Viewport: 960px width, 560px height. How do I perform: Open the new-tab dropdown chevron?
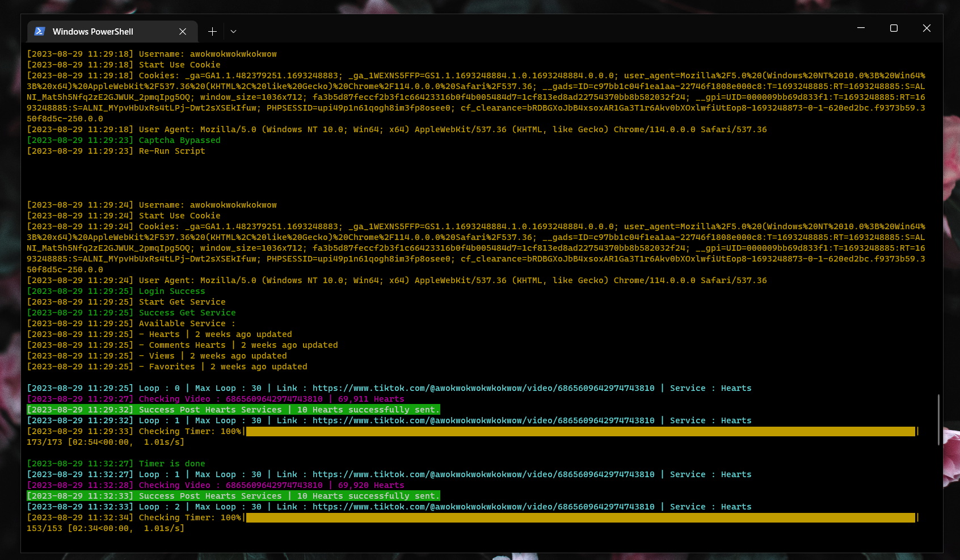(233, 31)
